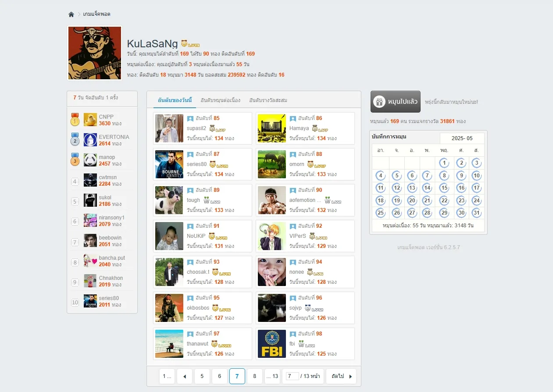
Task: Open KuLaSaNg level badge icon
Action: (190, 44)
